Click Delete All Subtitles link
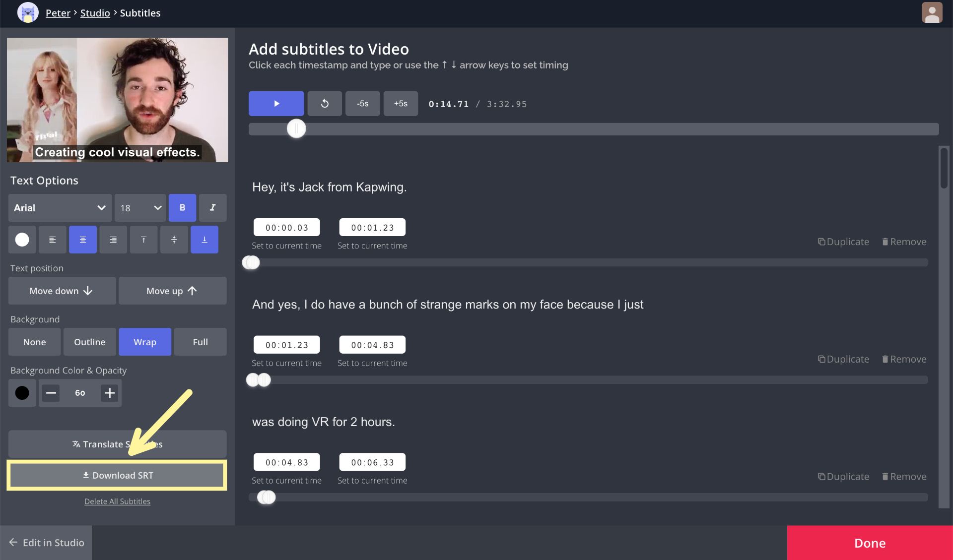Viewport: 953px width, 560px height. [x=117, y=501]
